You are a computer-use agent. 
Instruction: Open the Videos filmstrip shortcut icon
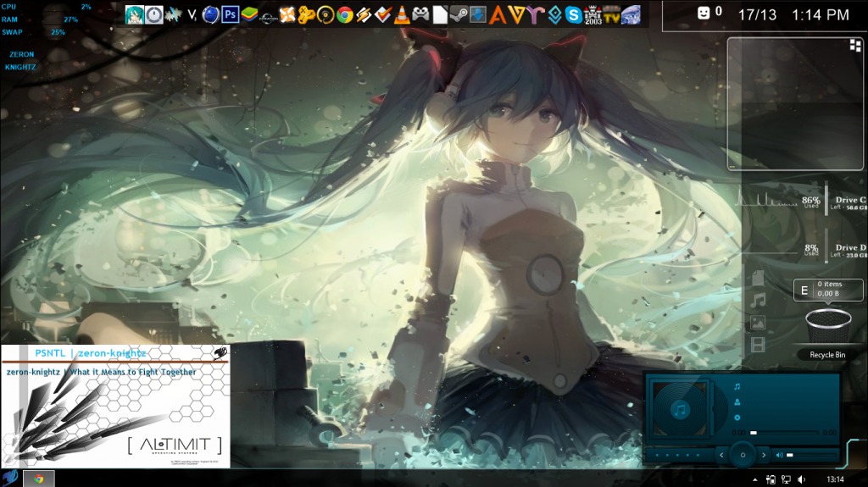[x=758, y=345]
